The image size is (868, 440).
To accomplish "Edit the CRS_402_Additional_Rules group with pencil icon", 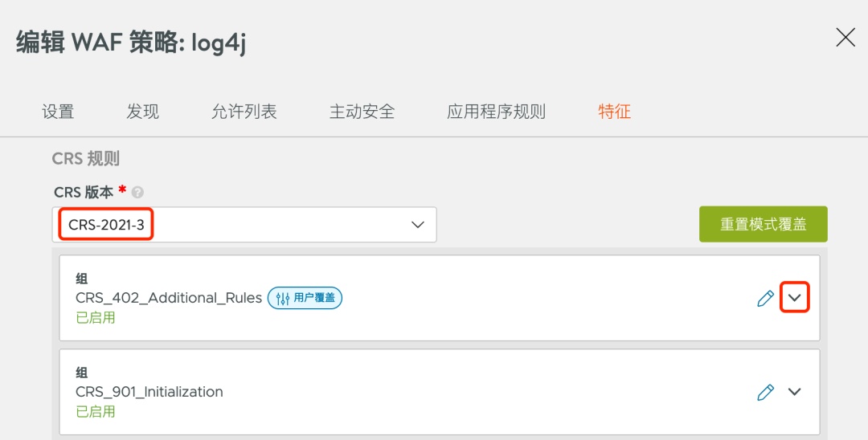I will tap(765, 298).
